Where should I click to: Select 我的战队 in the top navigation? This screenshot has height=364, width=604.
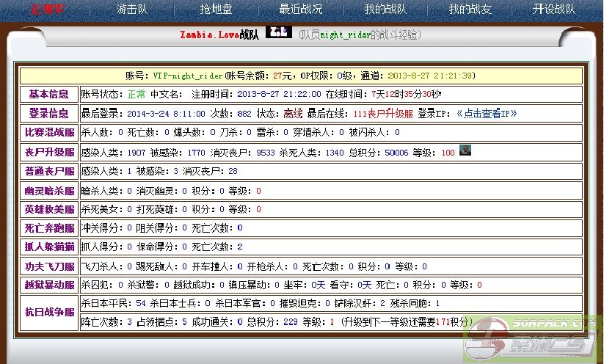point(385,10)
